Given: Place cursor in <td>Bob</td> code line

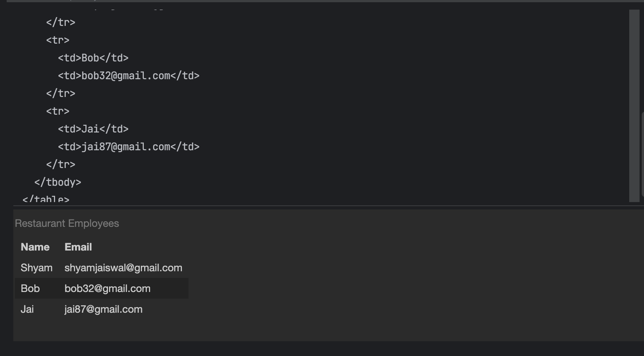Looking at the screenshot, I should pyautogui.click(x=93, y=58).
